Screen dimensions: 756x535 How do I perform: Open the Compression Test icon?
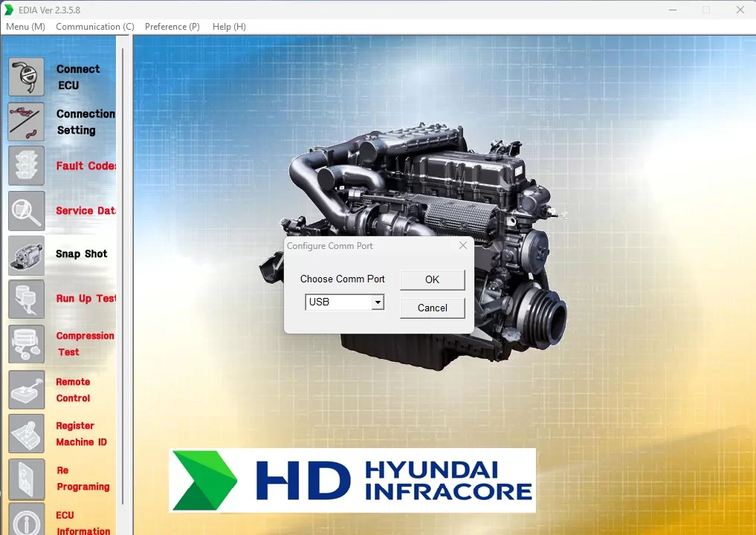click(x=27, y=344)
